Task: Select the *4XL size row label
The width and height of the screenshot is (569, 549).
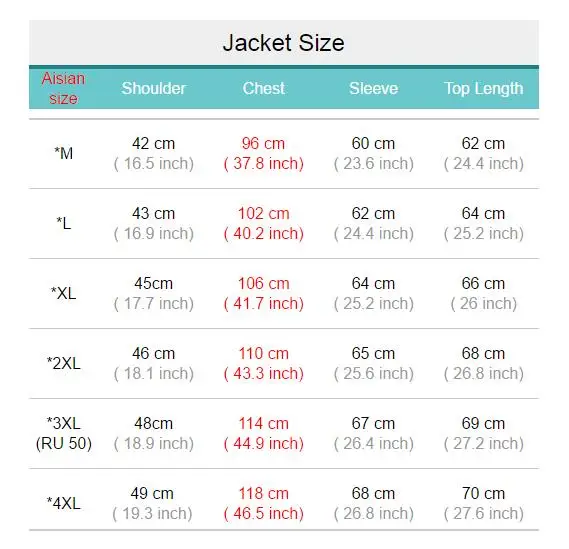Action: click(64, 503)
